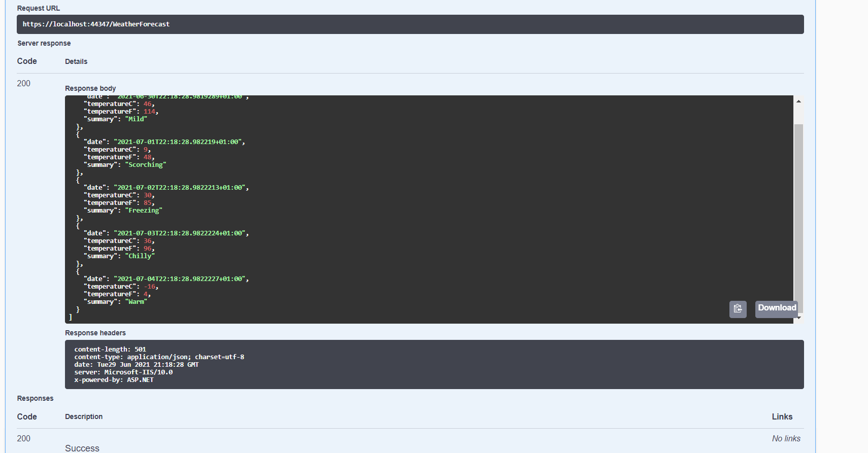Copy response body to clipboard icon
The width and height of the screenshot is (868, 453).
click(738, 309)
